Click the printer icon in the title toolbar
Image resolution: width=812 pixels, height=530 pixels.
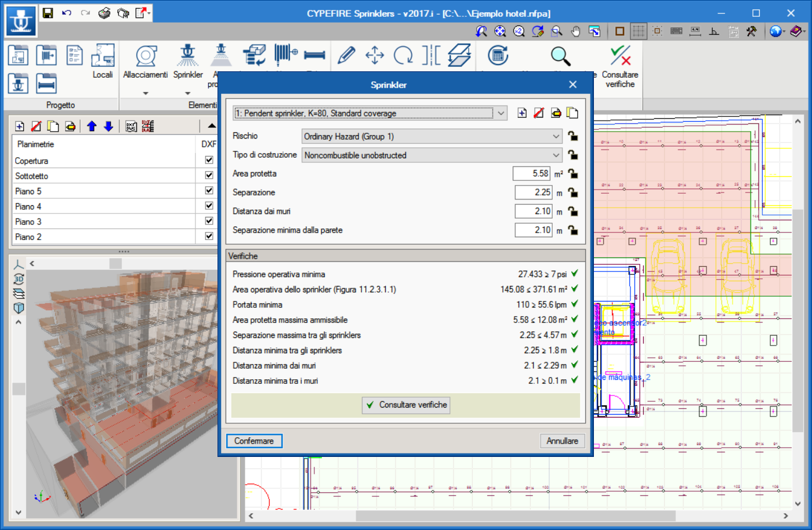[x=104, y=13]
